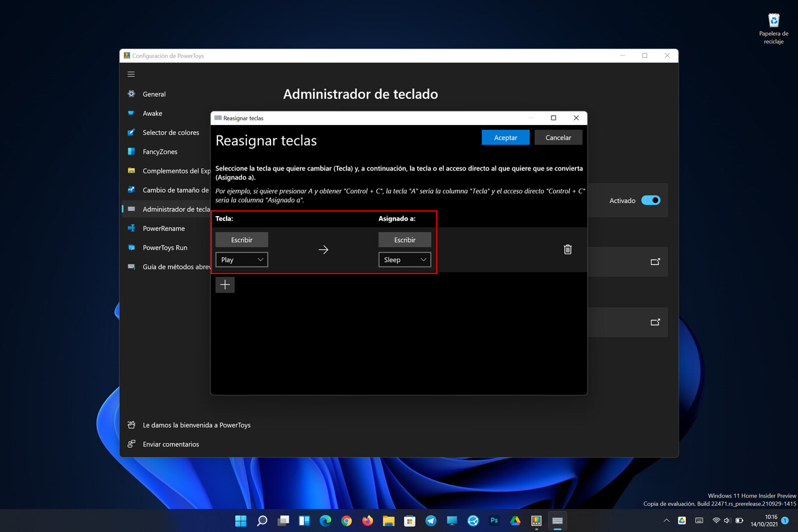Toggle the Activado switch off
The width and height of the screenshot is (798, 532).
coord(651,200)
